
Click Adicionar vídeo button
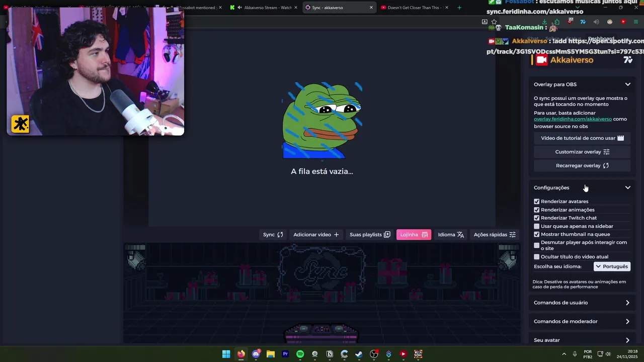click(x=316, y=234)
